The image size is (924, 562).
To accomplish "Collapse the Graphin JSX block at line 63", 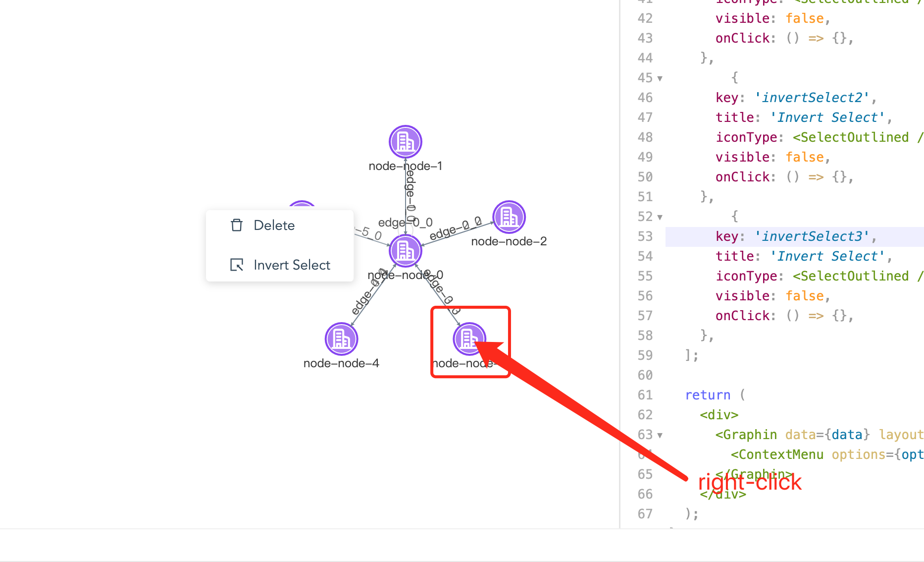I will 659,435.
